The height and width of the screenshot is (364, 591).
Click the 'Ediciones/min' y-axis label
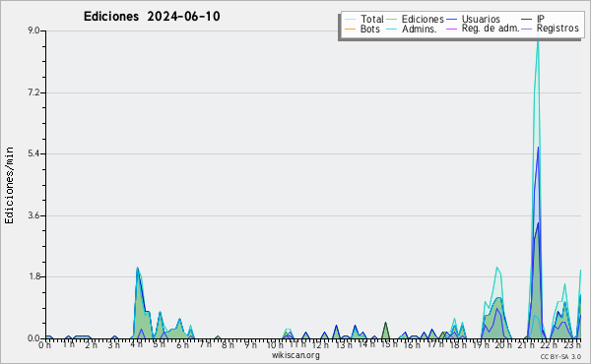point(9,185)
